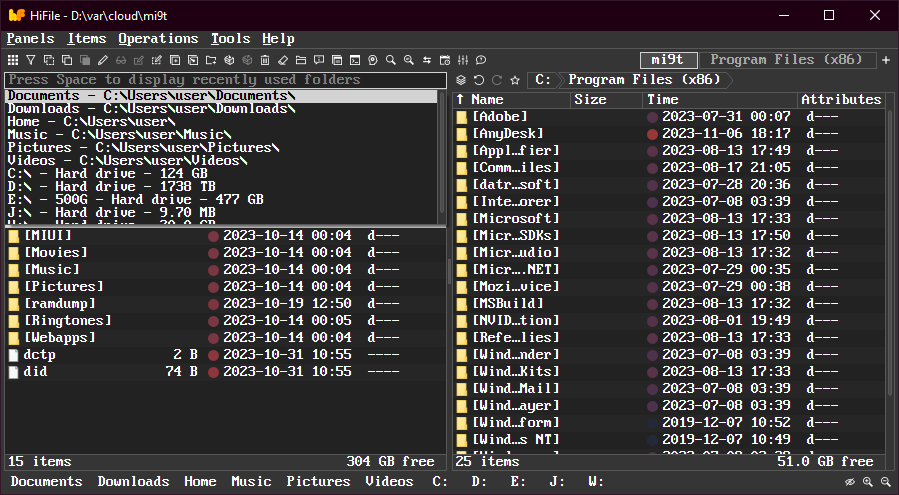Image resolution: width=899 pixels, height=495 pixels.
Task: Click the zoom out magnifier in status bar
Action: (885, 482)
